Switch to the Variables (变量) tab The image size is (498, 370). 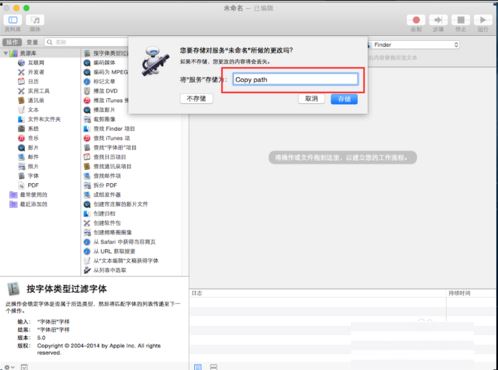32,42
